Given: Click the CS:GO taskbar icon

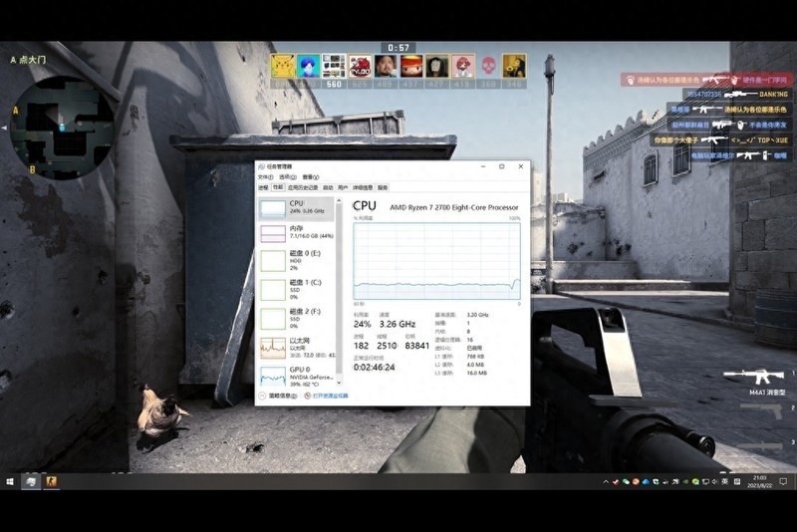Looking at the screenshot, I should point(52,481).
